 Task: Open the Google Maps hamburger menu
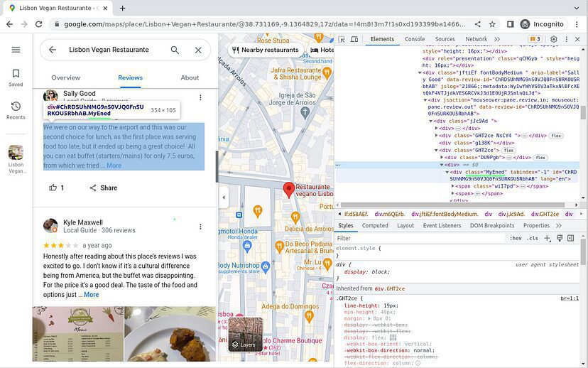[x=16, y=50]
